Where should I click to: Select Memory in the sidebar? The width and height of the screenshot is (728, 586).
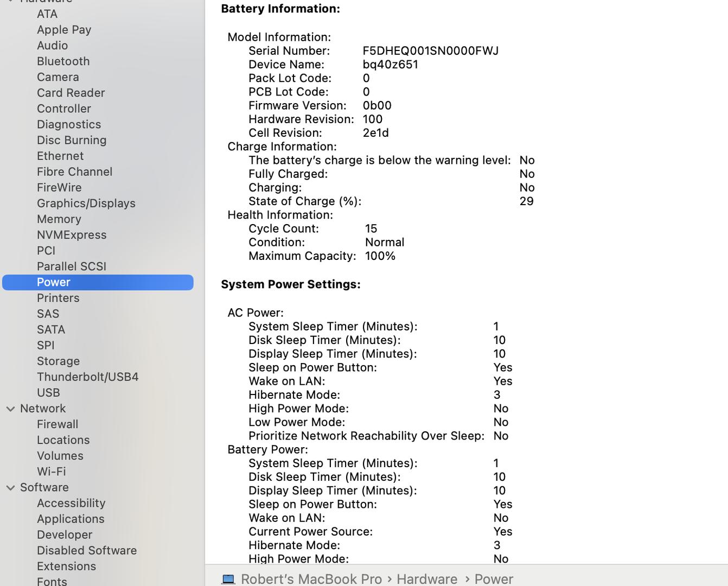click(59, 219)
